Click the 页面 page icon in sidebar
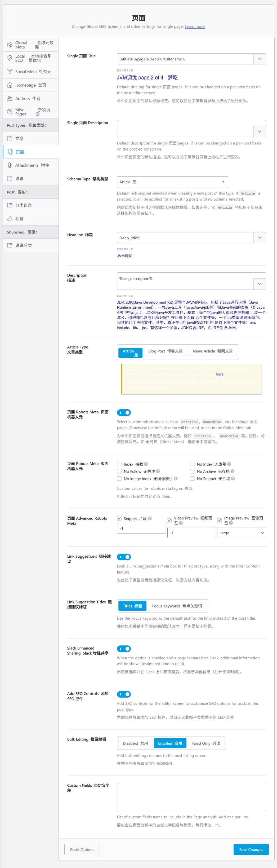Image resolution: width=277 pixels, height=868 pixels. click(x=10, y=152)
